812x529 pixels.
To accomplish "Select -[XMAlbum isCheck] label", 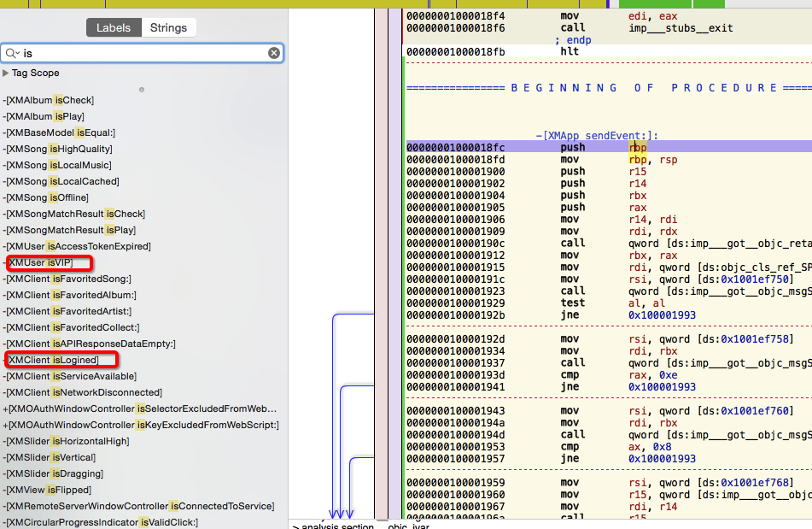I will [x=49, y=100].
